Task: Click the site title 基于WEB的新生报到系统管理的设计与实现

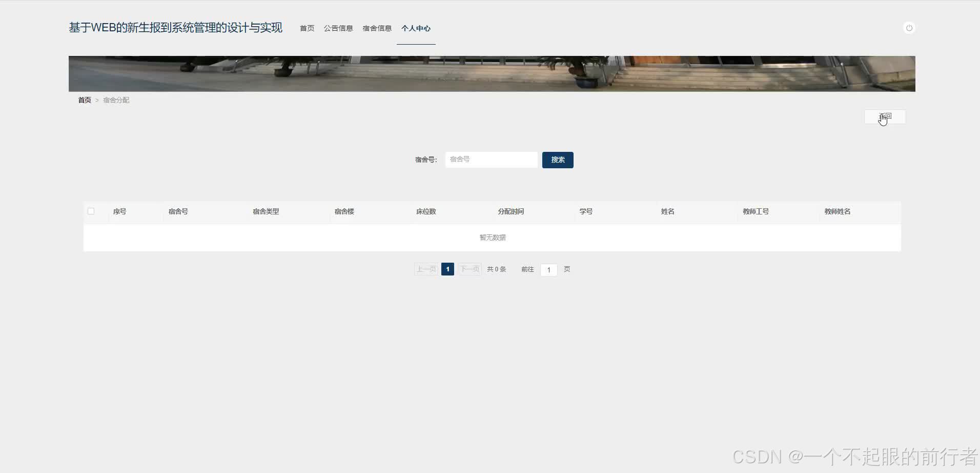Action: pyautogui.click(x=175, y=28)
